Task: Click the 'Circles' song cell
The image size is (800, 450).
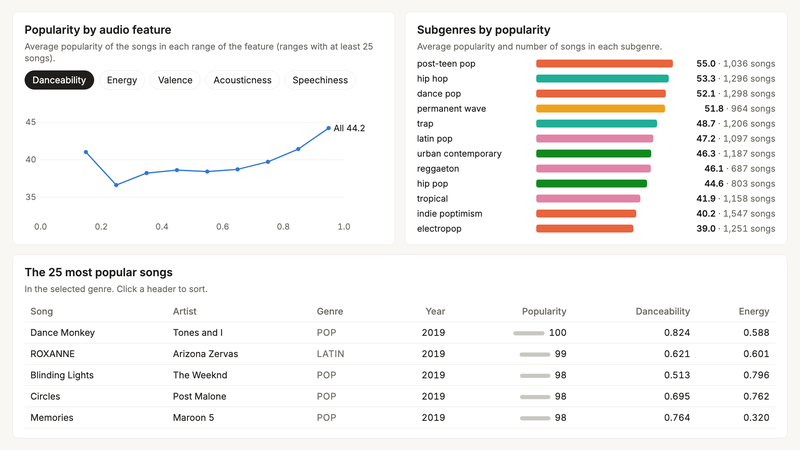Action: pyautogui.click(x=45, y=396)
